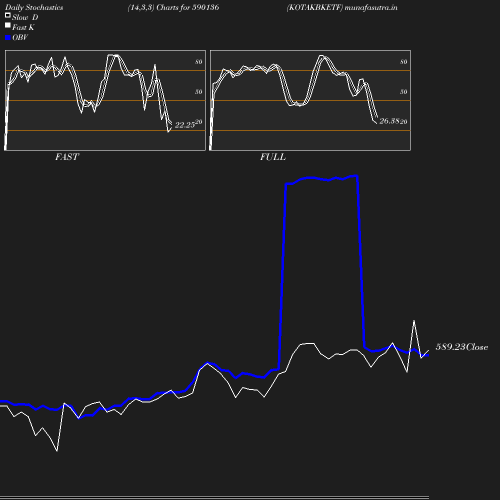500x500 pixels.
Task: Click the FAST stochastic chart label
Action: [67, 157]
